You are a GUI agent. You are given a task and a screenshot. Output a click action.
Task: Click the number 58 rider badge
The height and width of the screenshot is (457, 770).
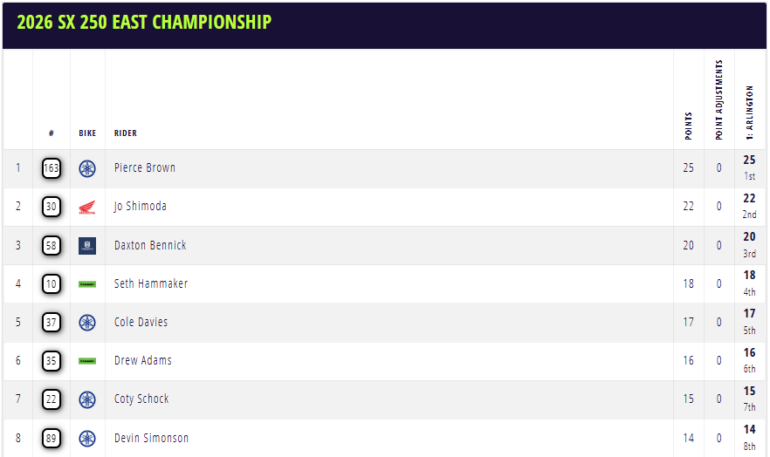pyautogui.click(x=51, y=245)
